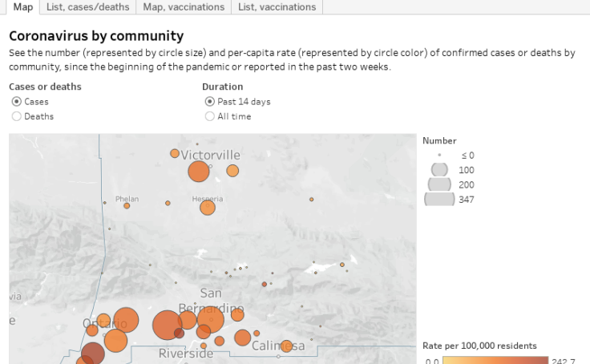
Task: Click the circle marker below Hesperia label
Action: coord(208,208)
